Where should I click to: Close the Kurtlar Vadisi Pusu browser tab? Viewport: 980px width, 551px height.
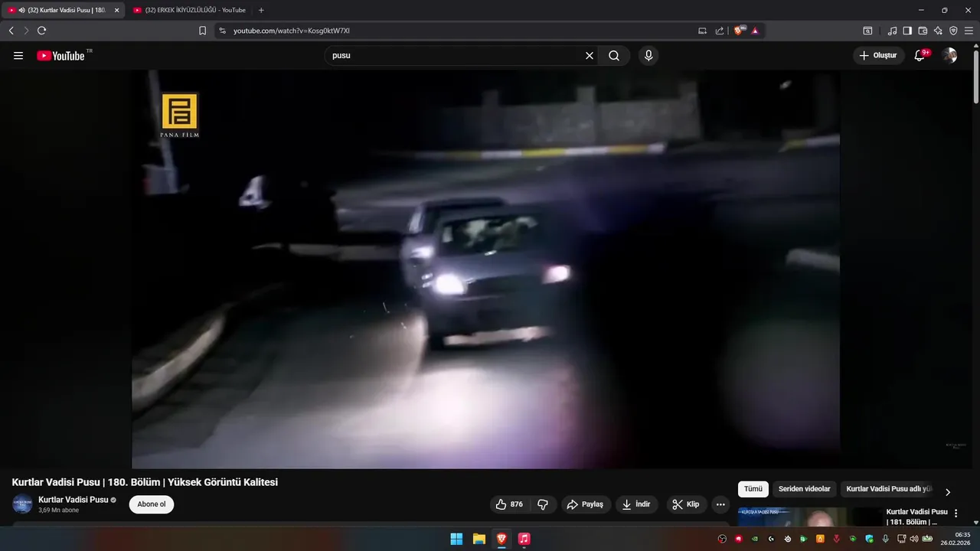(116, 10)
